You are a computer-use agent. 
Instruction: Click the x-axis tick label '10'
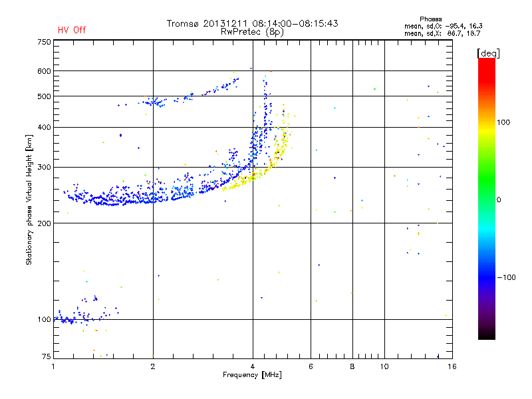coord(384,366)
